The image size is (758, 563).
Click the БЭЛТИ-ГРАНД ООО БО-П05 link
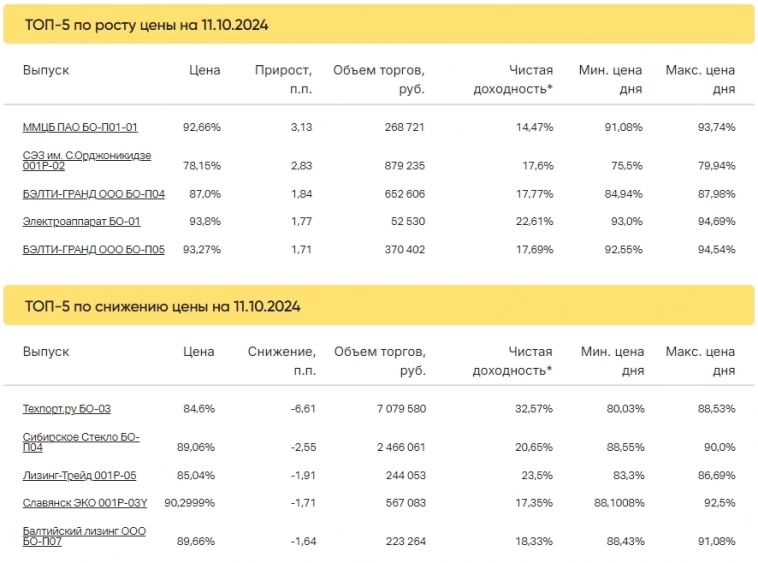pos(93,249)
